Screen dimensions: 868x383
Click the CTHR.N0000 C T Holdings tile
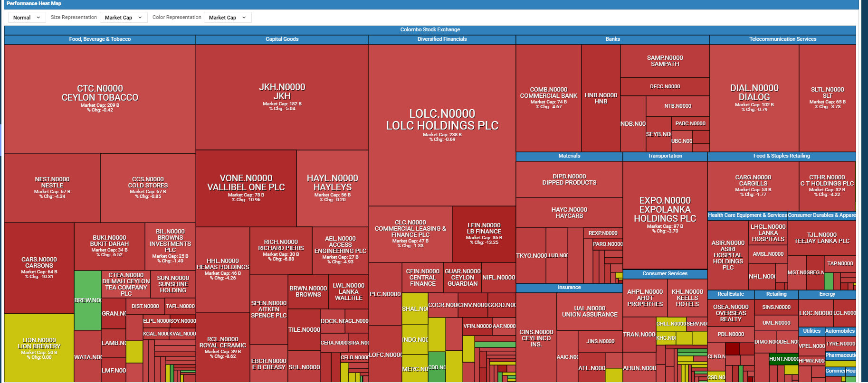tap(827, 186)
